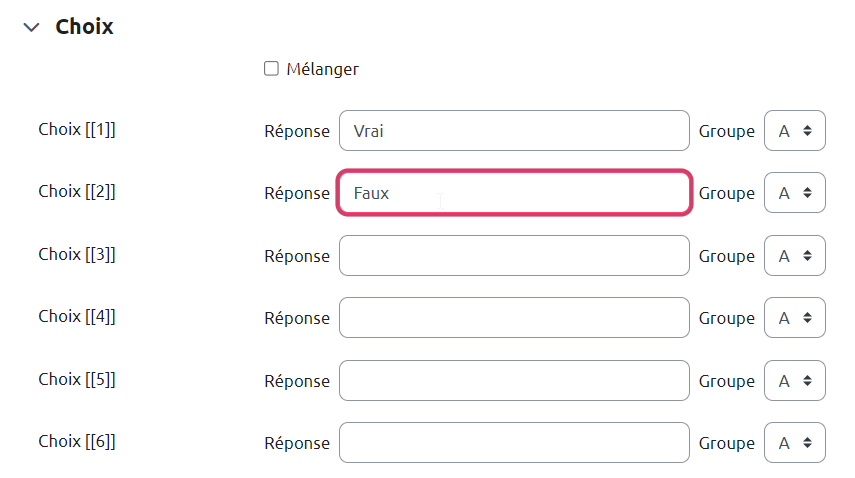Click the Groupe label of Choix [[6]]
This screenshot has height=478, width=855.
pos(726,443)
